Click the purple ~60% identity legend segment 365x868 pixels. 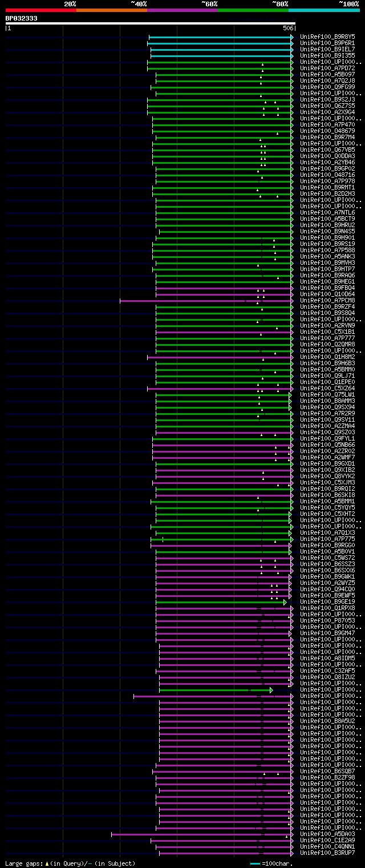[x=182, y=10]
